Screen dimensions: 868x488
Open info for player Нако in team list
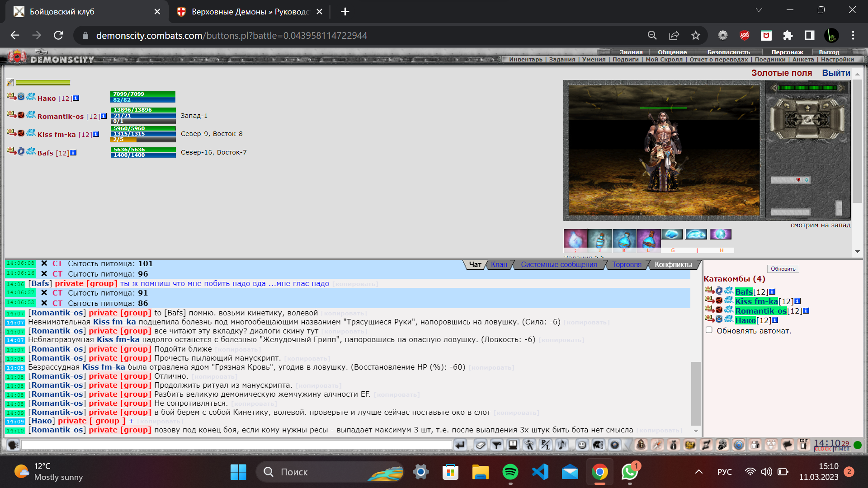coord(76,98)
